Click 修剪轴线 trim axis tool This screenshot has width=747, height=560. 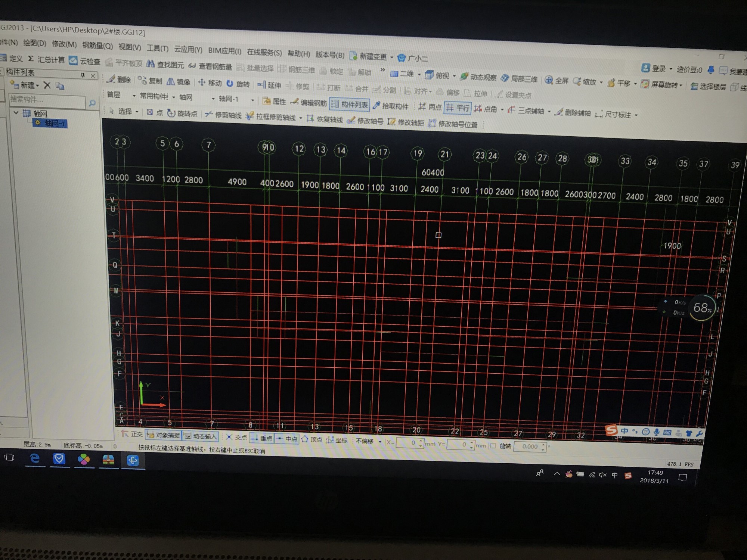click(223, 115)
